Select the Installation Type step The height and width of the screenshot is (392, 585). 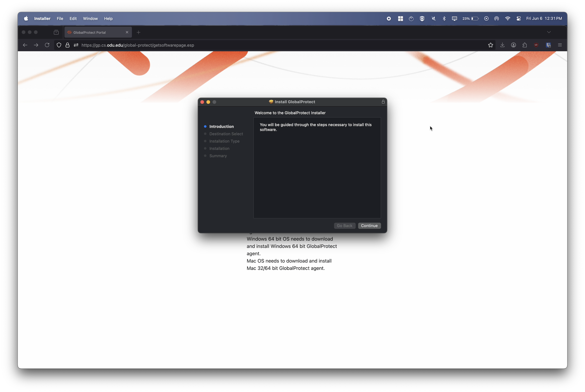(224, 141)
